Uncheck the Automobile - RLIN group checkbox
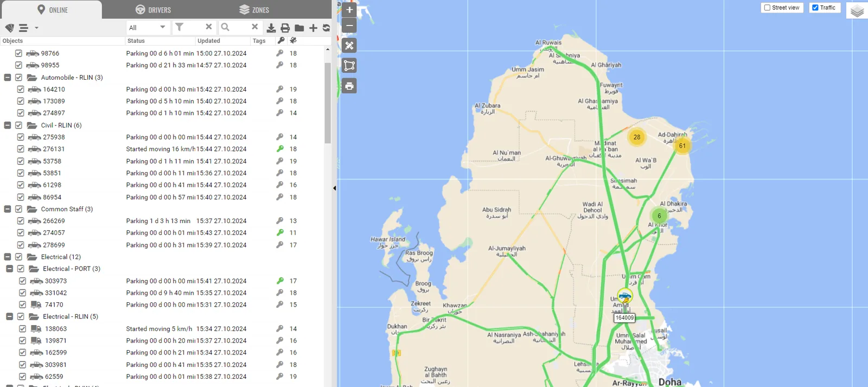 18,78
